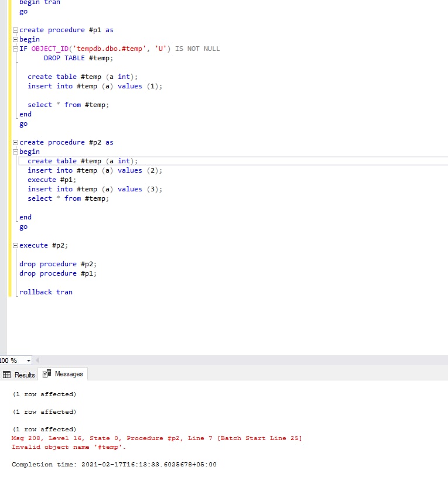
Task: Click the Completion time message line
Action: (x=114, y=465)
